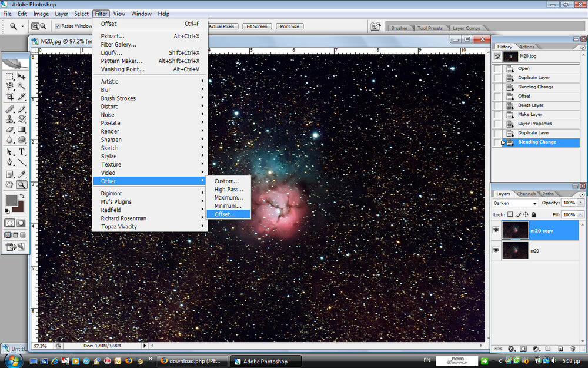Select the Crop tool in the toolbox

click(x=10, y=96)
